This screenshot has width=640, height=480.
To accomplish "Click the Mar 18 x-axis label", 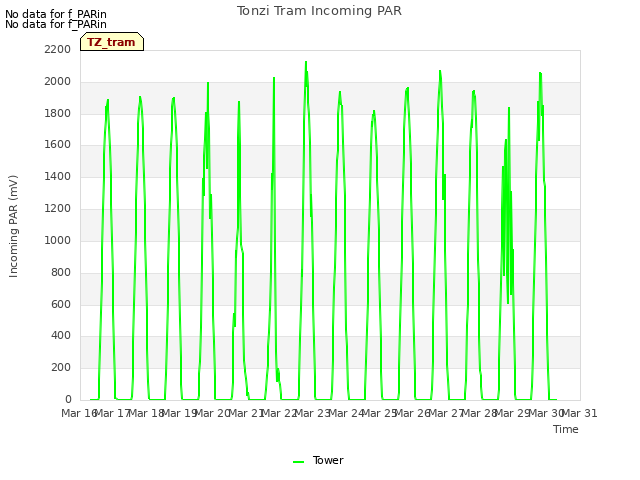I will (x=146, y=413).
